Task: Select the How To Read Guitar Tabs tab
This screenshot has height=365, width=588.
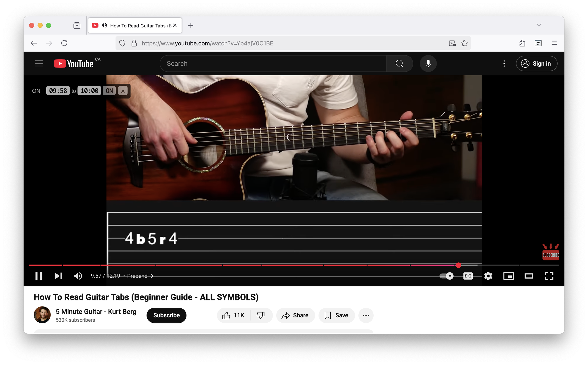Action: (x=135, y=25)
